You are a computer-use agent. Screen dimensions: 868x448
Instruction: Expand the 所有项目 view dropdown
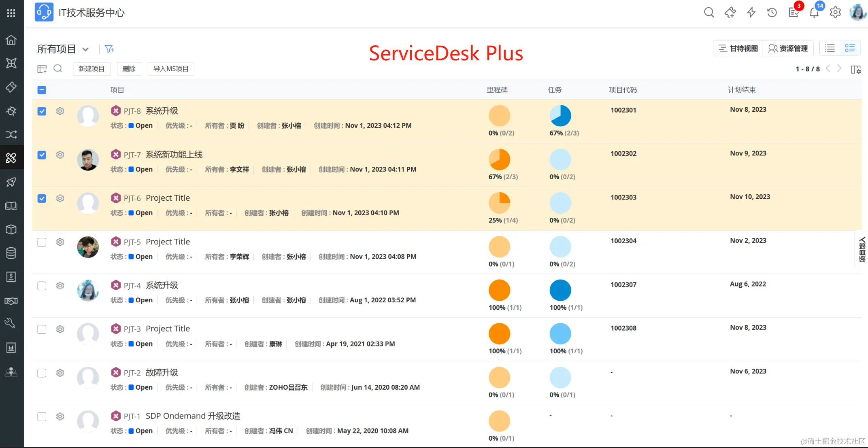pyautogui.click(x=85, y=49)
